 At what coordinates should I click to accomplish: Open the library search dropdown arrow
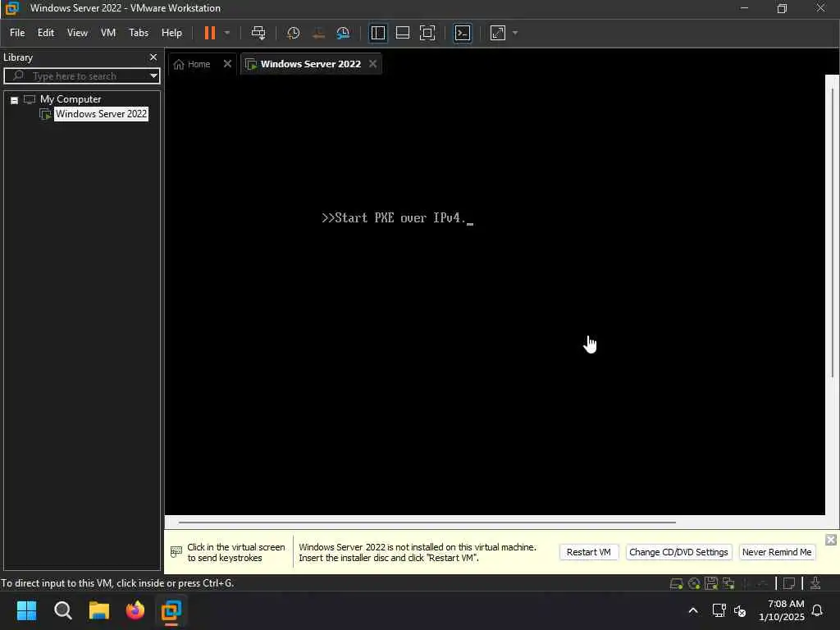pyautogui.click(x=153, y=75)
